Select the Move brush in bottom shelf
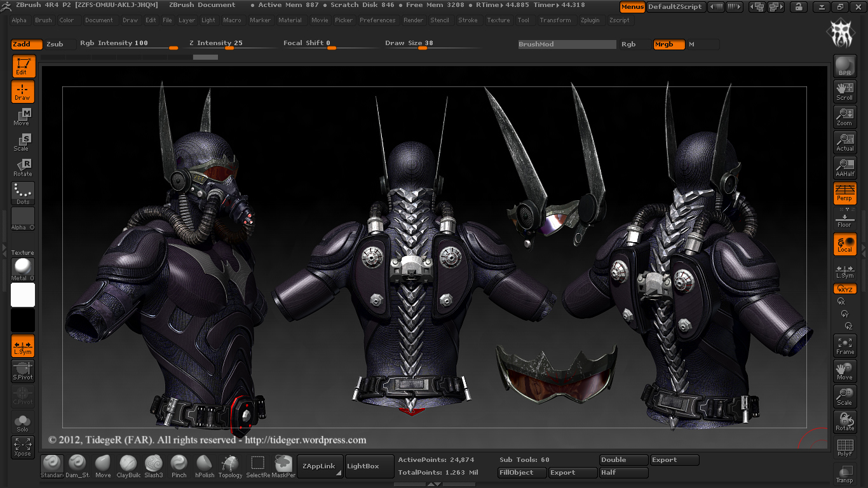Screen dimensions: 868x488 coord(103,466)
